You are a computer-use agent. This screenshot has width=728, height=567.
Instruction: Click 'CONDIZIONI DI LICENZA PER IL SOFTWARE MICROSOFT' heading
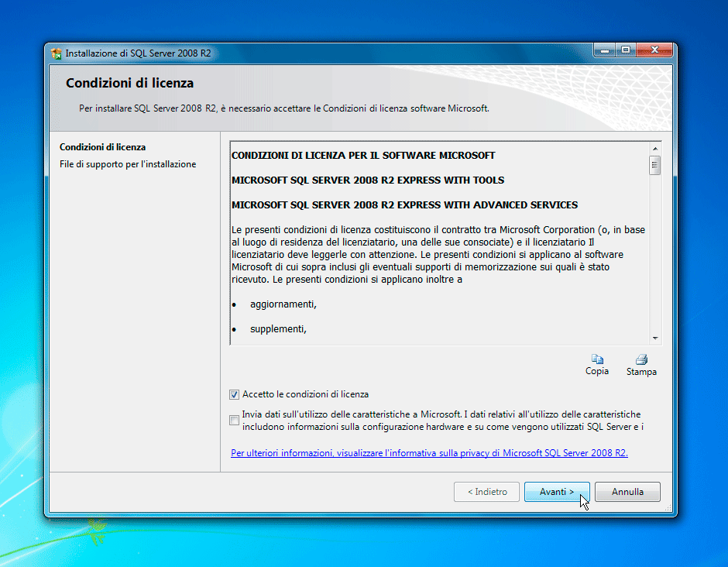coord(363,156)
